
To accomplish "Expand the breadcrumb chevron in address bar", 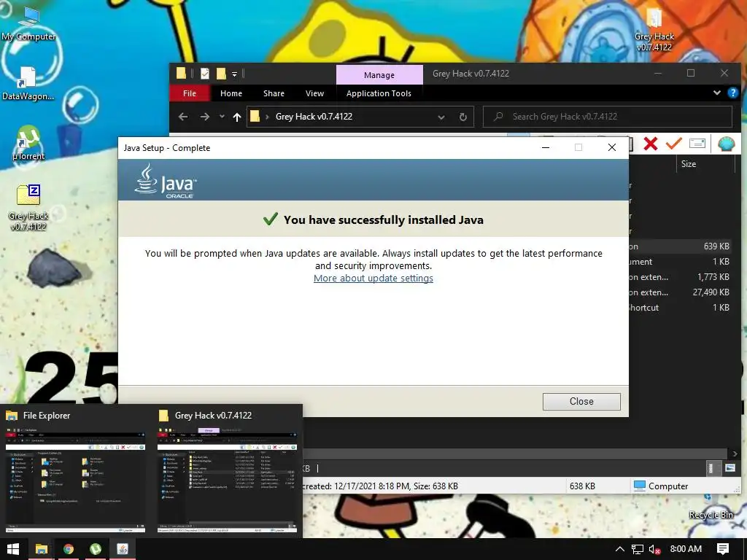I will click(x=267, y=117).
